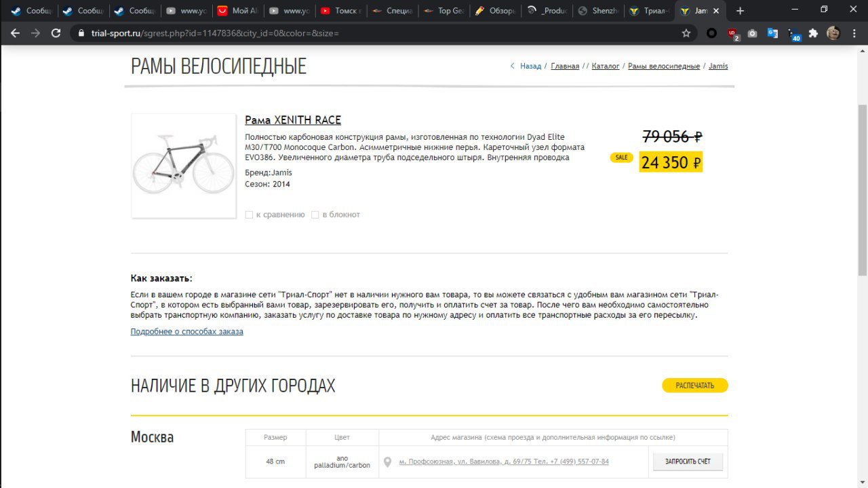Click the user profile avatar
This screenshot has width=868, height=488.
(833, 33)
